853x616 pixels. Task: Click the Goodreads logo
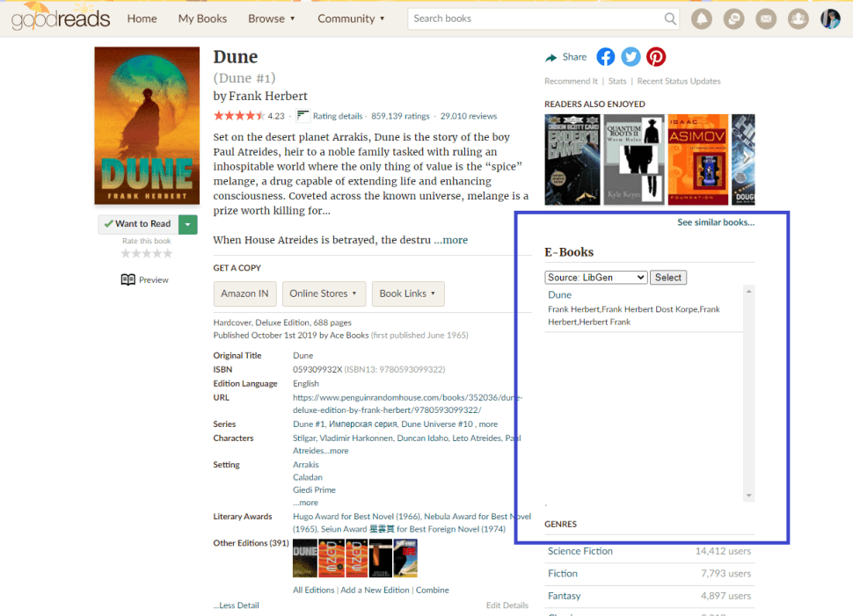tap(61, 17)
